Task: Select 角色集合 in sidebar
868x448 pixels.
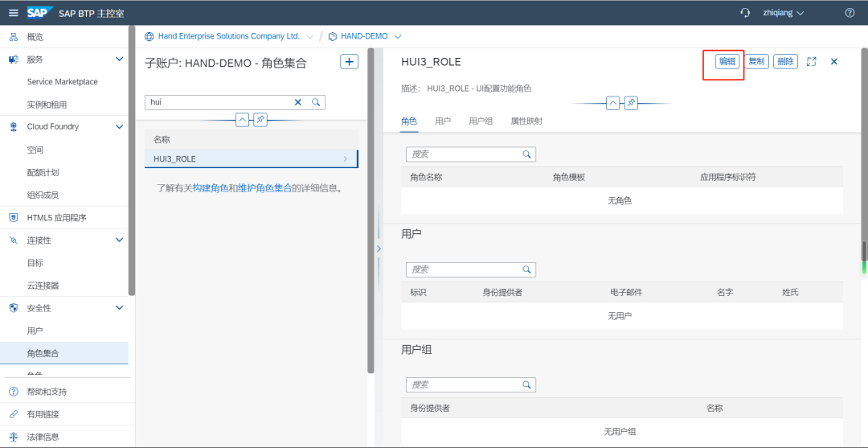Action: 64,353
